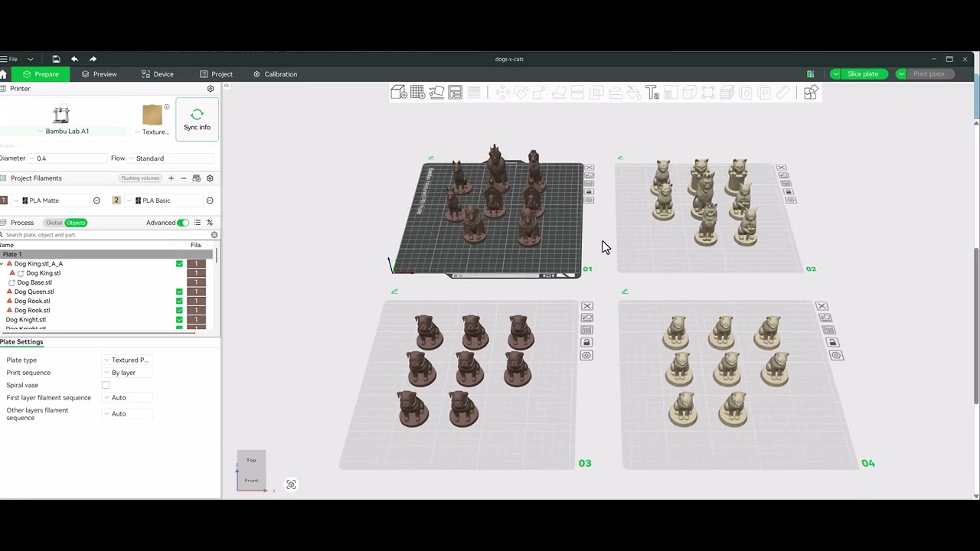Click the Arrange all objects icon

click(x=455, y=93)
